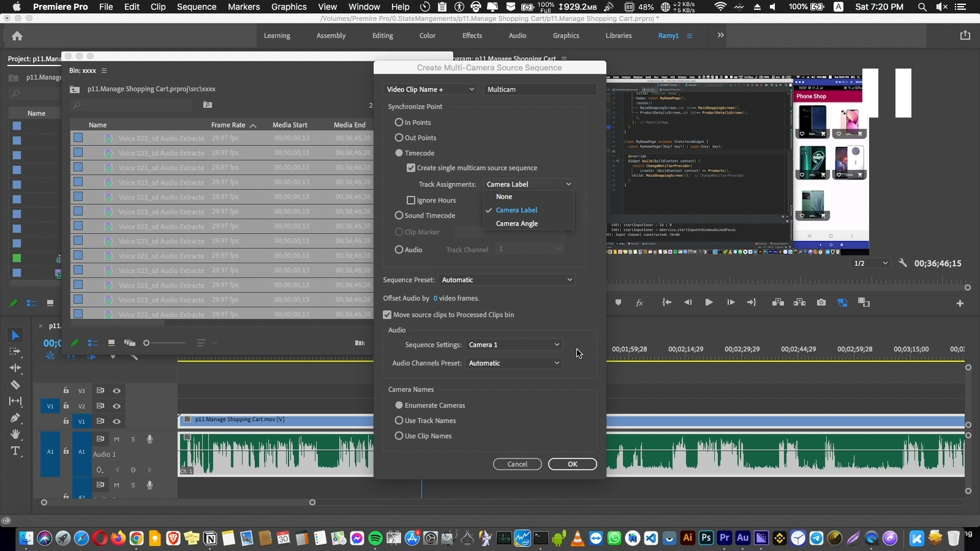Viewport: 980px width, 551px height.
Task: Click the Quick Export share icon
Action: click(965, 36)
